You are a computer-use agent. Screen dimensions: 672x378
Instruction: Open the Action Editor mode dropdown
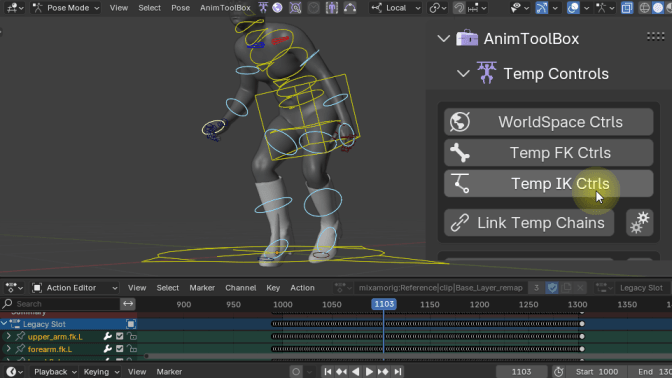pyautogui.click(x=75, y=288)
